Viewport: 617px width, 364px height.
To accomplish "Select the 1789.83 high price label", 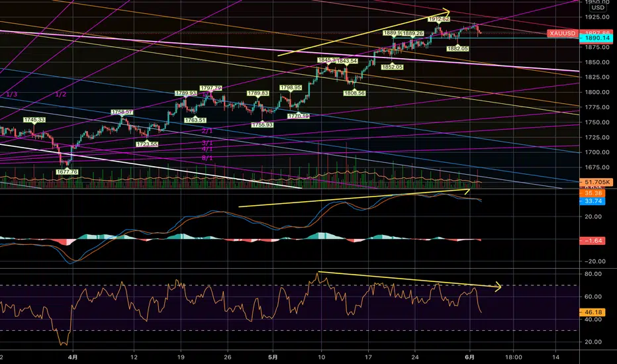I will coord(258,94).
